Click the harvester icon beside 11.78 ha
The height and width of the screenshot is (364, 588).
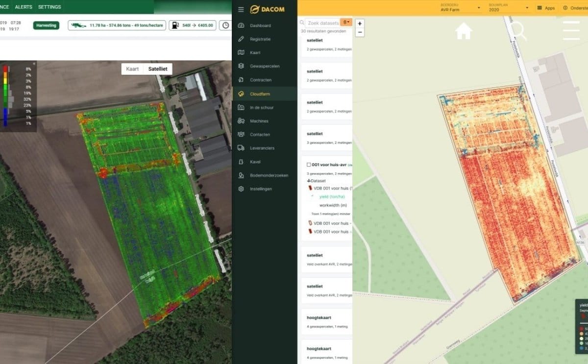tap(79, 25)
